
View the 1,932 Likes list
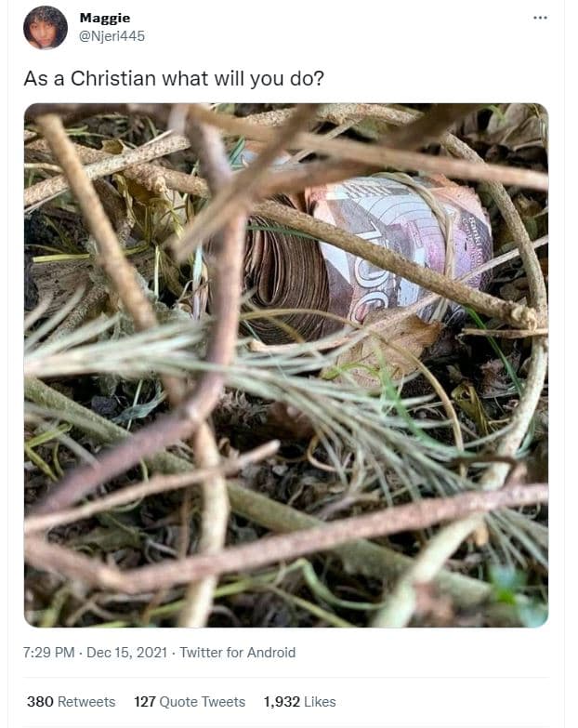[299, 702]
